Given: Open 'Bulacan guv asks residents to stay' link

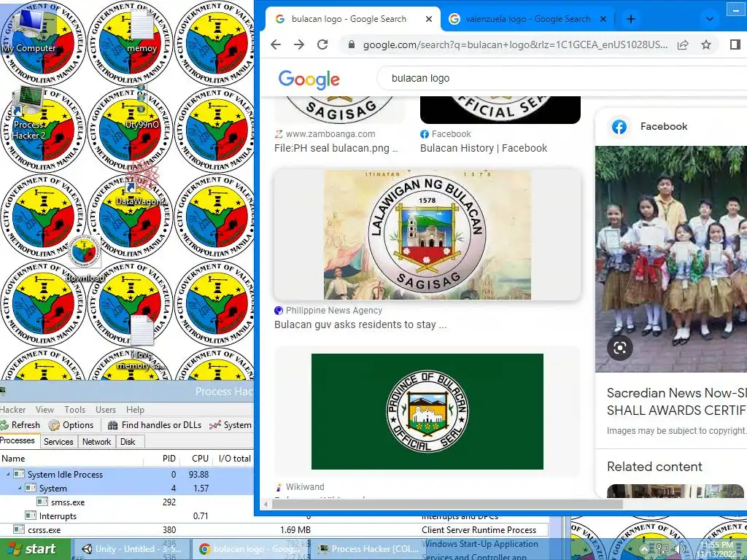Looking at the screenshot, I should pos(360,324).
